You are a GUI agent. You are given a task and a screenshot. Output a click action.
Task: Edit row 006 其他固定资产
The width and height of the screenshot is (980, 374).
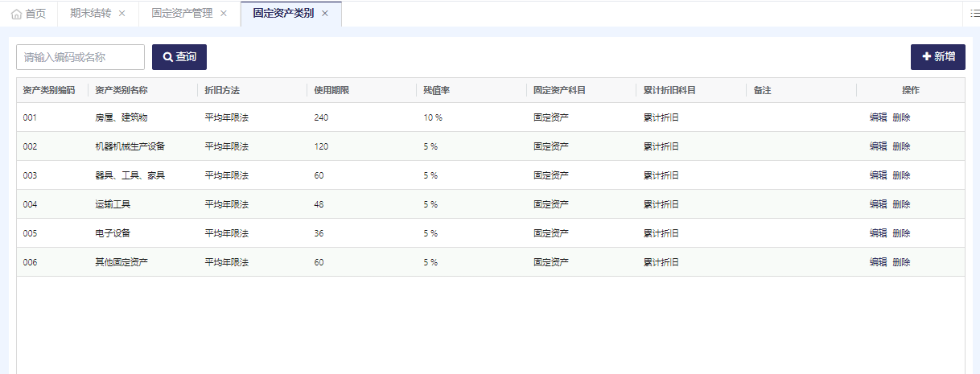pos(878,262)
